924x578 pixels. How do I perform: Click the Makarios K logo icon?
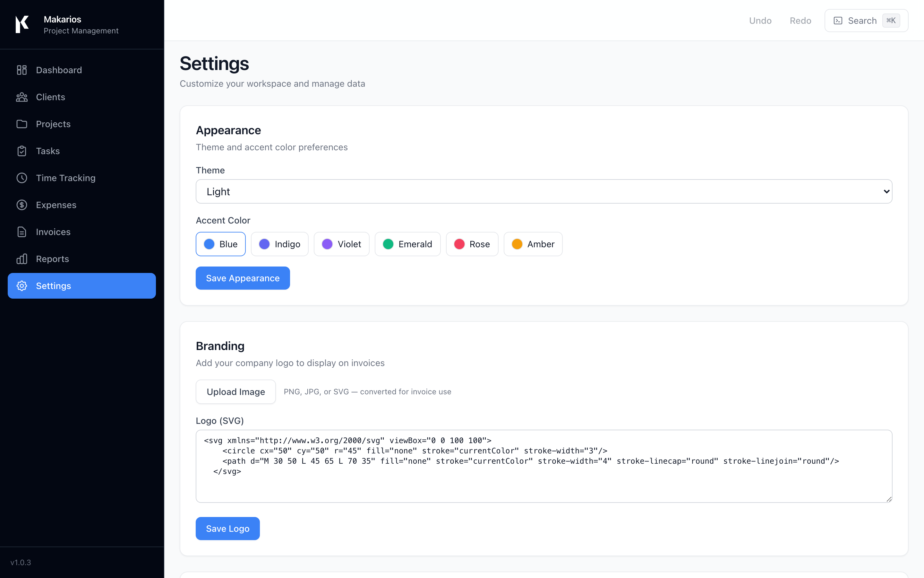22,24
